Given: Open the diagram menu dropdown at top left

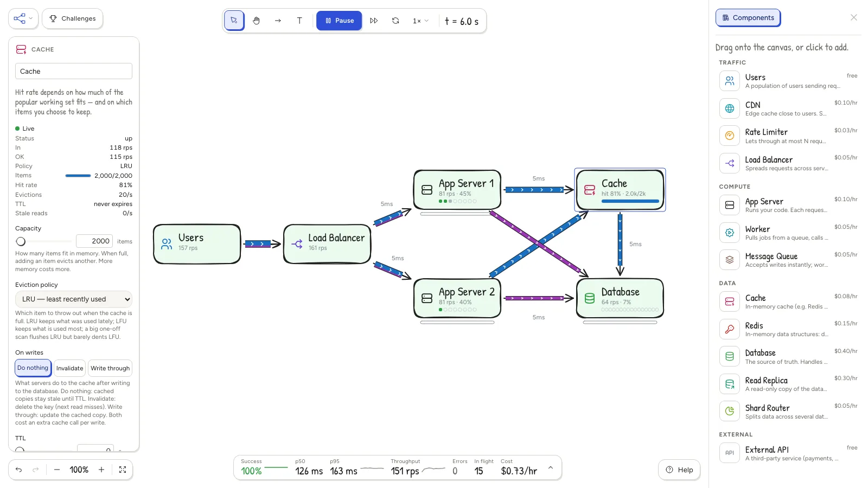Looking at the screenshot, I should (x=23, y=18).
